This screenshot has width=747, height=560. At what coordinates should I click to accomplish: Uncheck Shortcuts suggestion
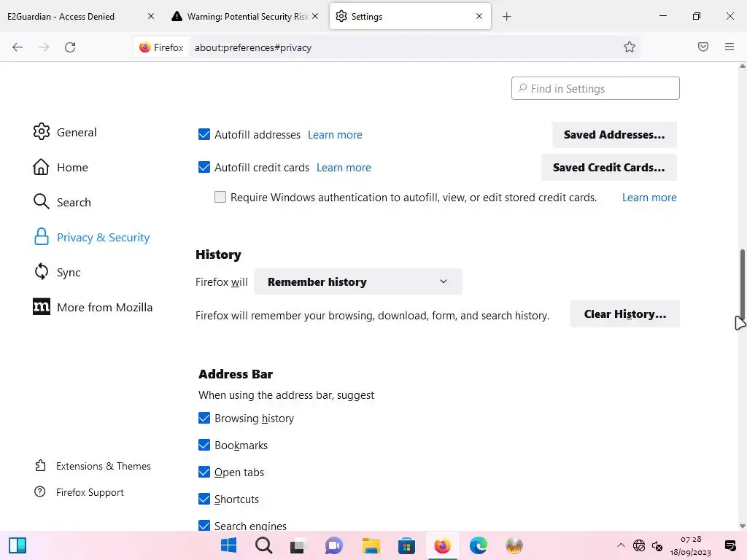[x=204, y=499]
